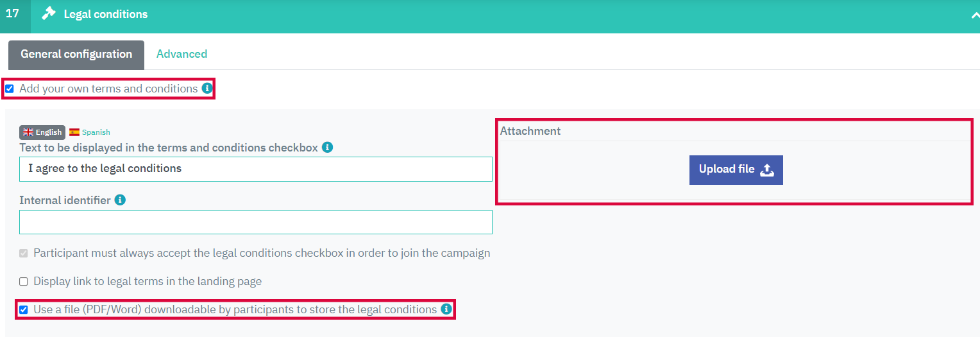Click info icon next to terms and conditions
Screen dimensions: 980x337
point(207,88)
